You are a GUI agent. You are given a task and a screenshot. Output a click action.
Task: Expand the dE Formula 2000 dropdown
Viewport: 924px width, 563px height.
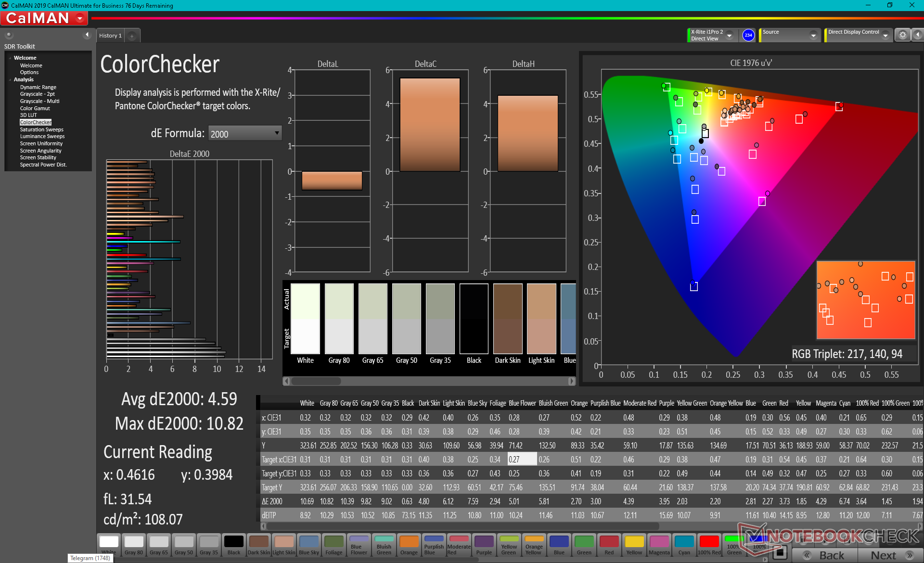click(277, 133)
